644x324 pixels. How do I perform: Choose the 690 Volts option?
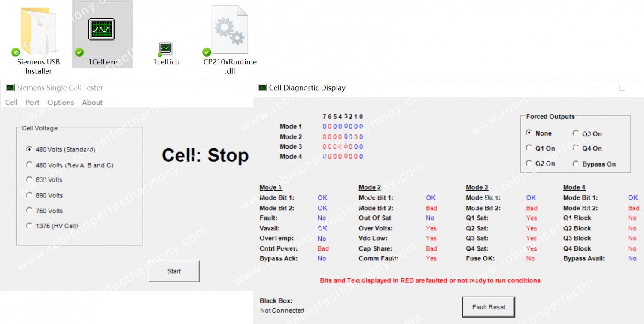click(x=44, y=195)
